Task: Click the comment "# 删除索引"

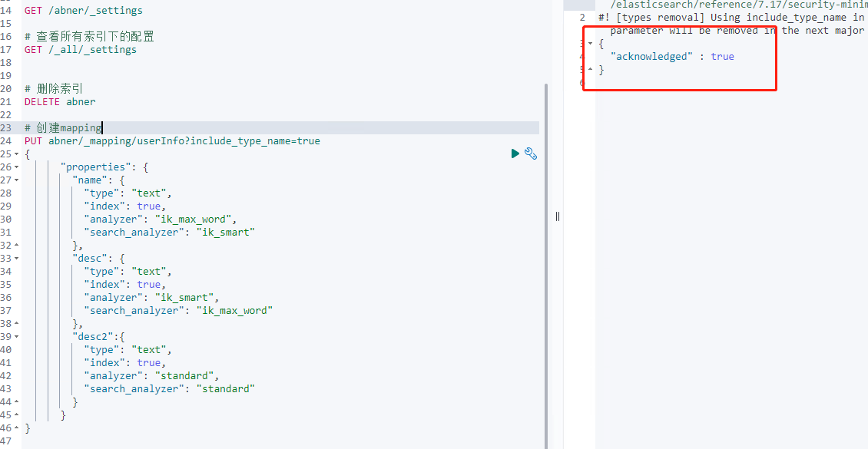Action: [54, 88]
